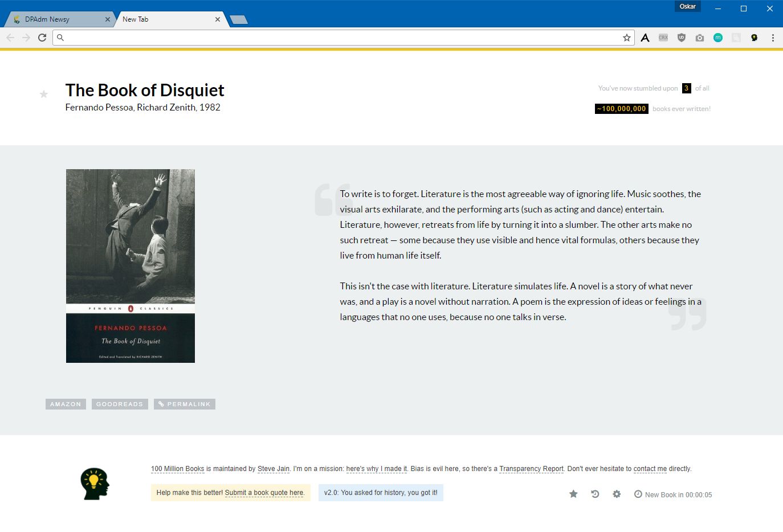Image resolution: width=783 pixels, height=532 pixels.
Task: Open settings with the footer gear icon
Action: point(617,494)
